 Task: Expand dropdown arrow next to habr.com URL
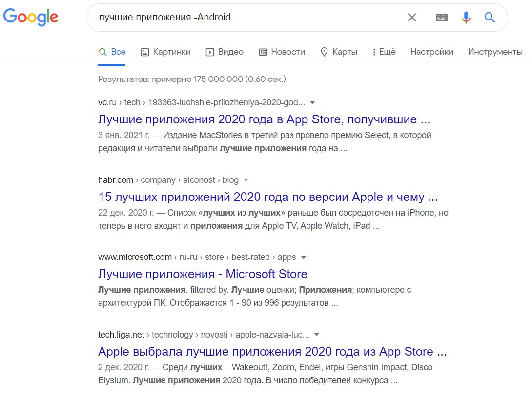point(246,180)
